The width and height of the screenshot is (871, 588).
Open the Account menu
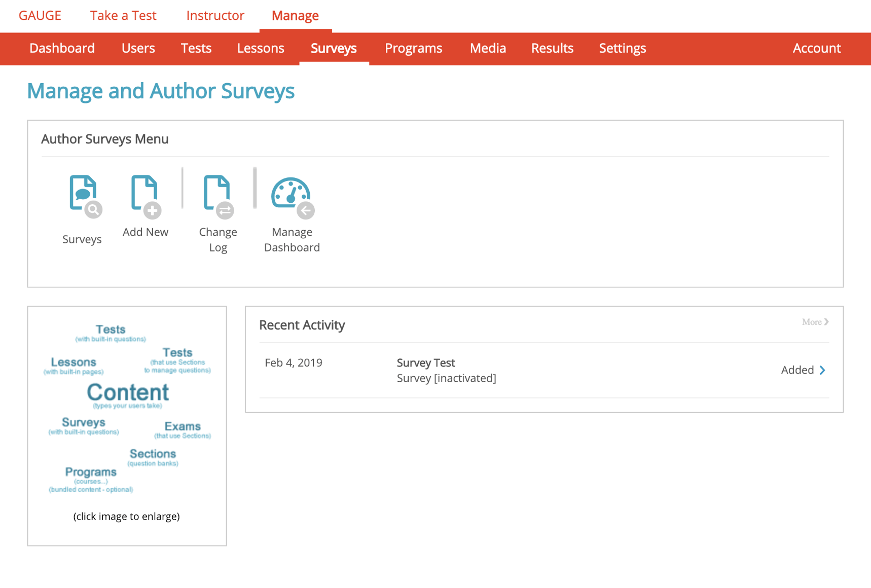click(816, 48)
